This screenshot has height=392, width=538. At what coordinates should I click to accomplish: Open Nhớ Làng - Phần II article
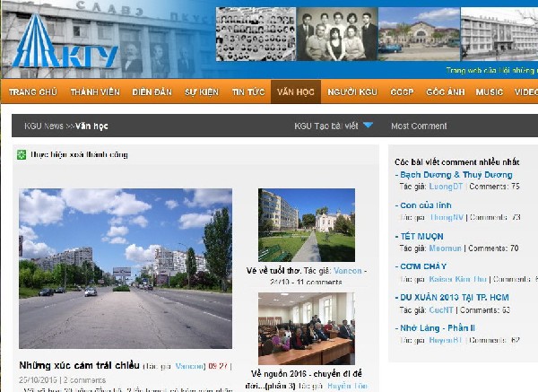pos(438,328)
